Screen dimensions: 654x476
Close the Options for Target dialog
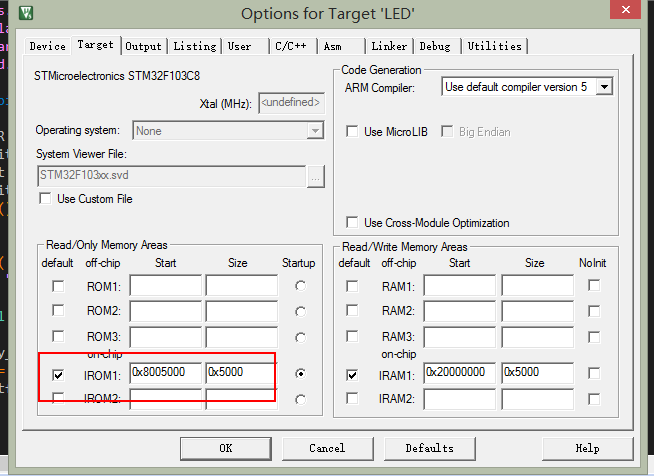click(x=625, y=10)
